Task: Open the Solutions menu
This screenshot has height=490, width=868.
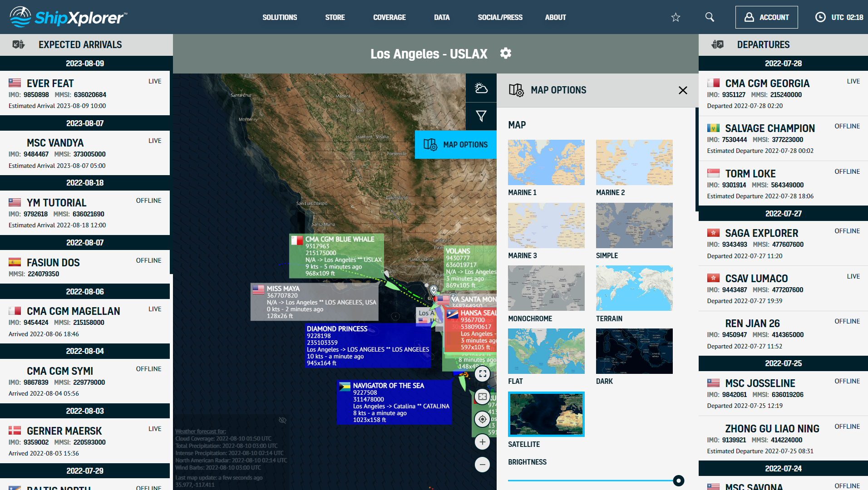Action: [x=280, y=17]
